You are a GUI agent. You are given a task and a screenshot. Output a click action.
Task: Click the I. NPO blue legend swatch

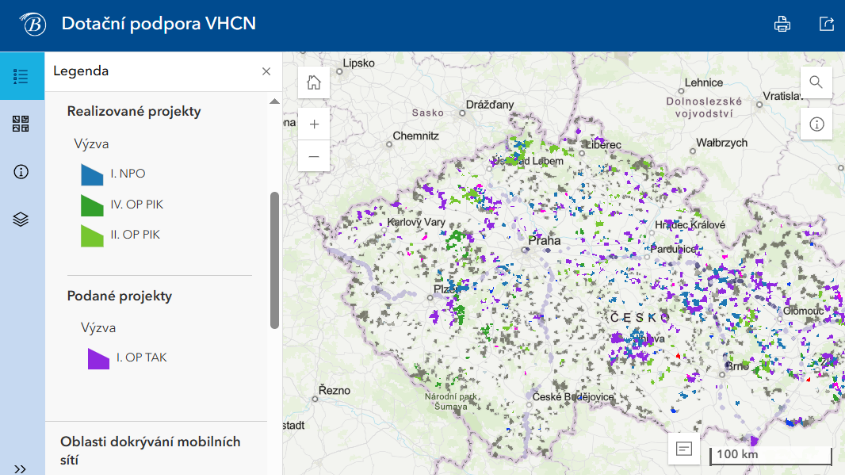[92, 175]
